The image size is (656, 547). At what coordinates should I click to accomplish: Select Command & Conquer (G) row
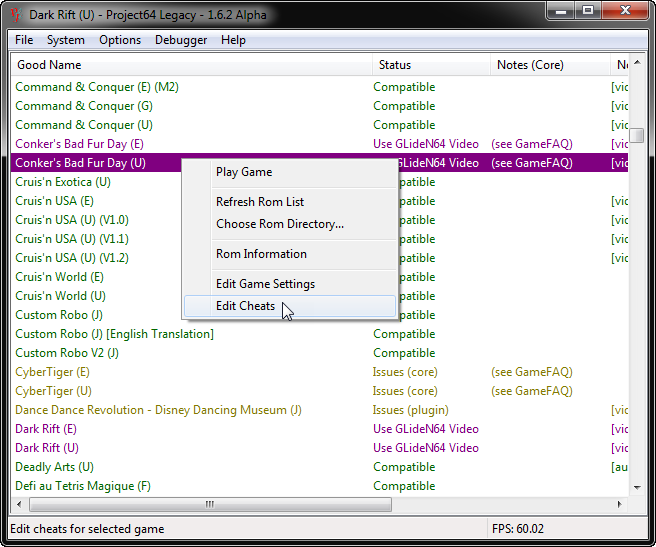coord(320,106)
